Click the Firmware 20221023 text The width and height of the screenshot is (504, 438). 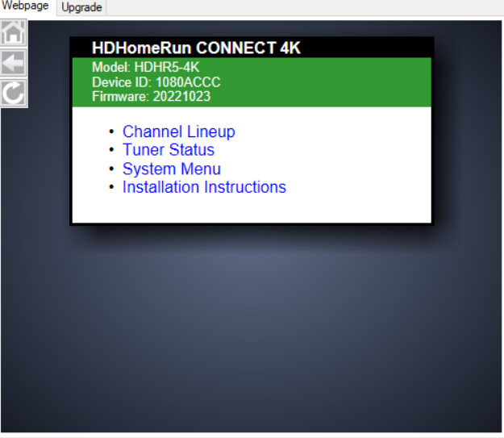[x=151, y=97]
